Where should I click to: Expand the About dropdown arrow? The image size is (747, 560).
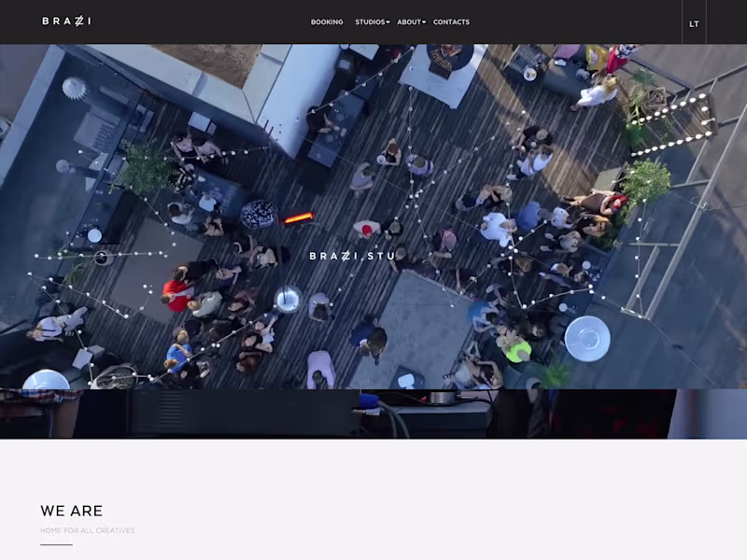(x=424, y=21)
